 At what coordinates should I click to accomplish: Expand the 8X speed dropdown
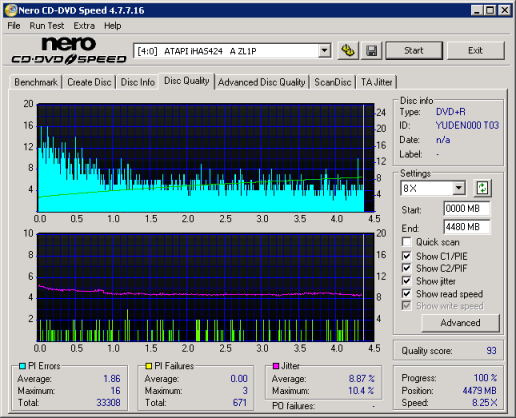coord(459,188)
